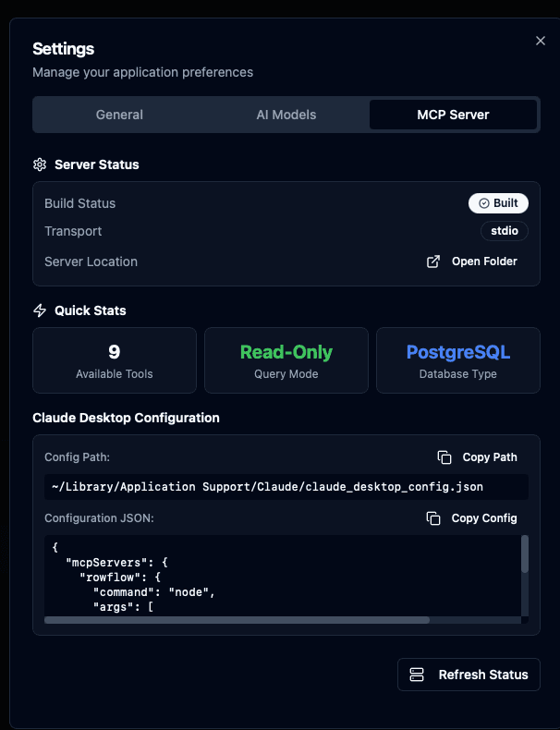Switch to the General tab
Screen dimensions: 560x730
click(119, 115)
